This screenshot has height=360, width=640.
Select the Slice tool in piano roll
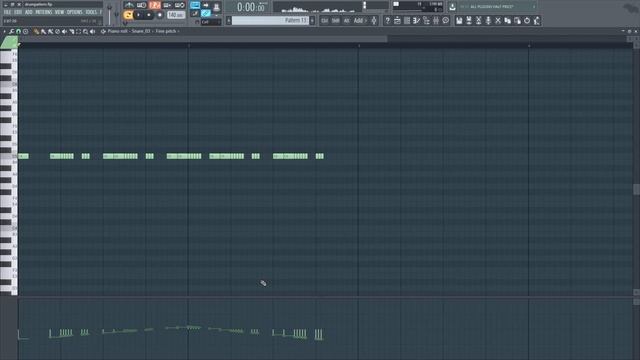[71, 31]
